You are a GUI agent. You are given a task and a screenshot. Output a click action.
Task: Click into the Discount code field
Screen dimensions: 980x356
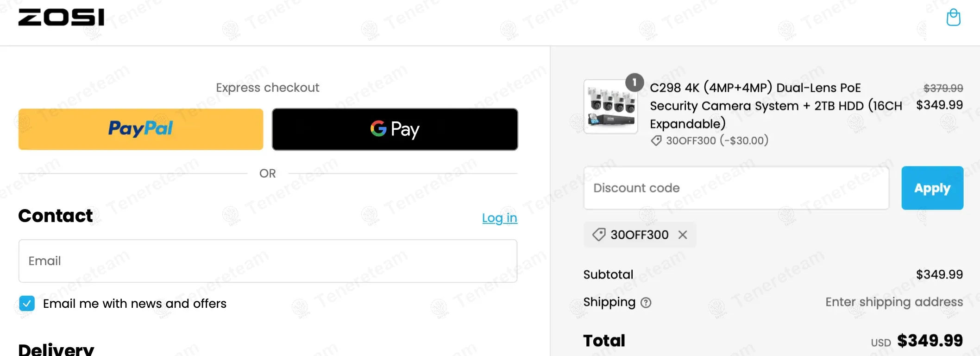[x=736, y=188]
